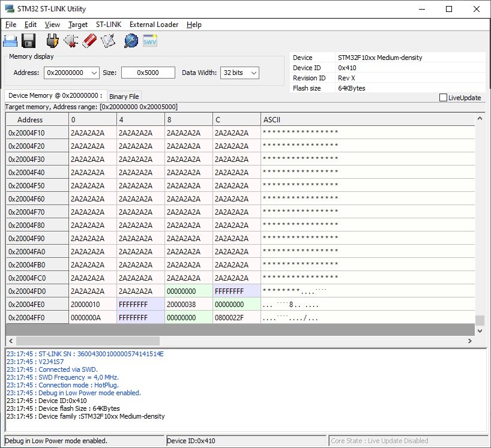
Task: Open the Help menu
Action: pyautogui.click(x=194, y=25)
